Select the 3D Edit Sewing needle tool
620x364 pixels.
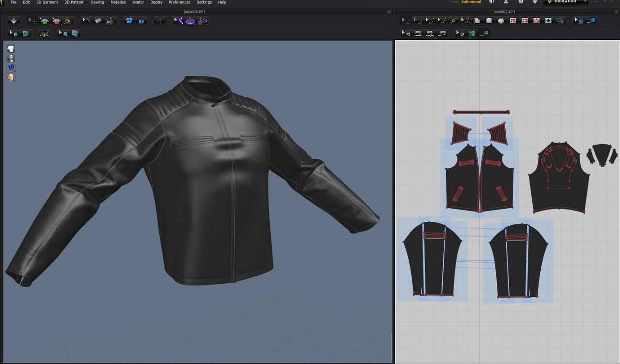[86, 21]
